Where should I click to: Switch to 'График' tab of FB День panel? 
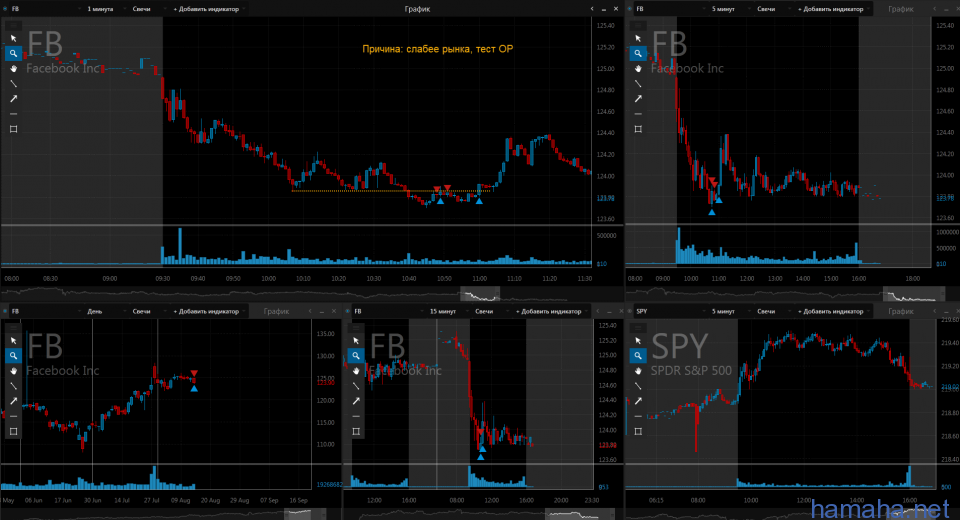point(276,311)
